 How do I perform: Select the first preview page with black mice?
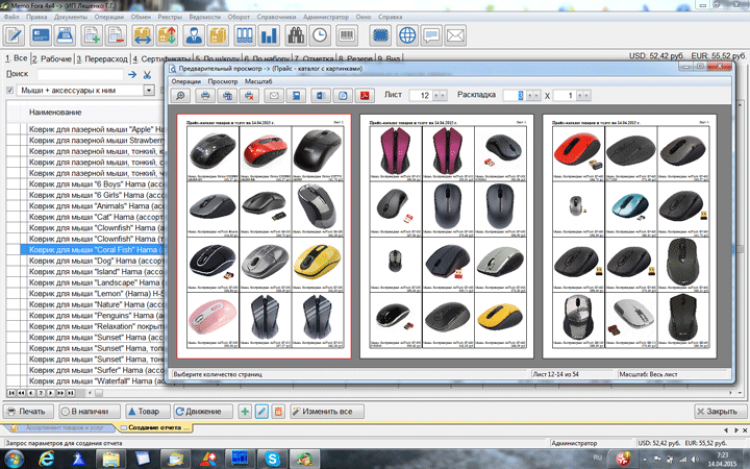pos(262,236)
